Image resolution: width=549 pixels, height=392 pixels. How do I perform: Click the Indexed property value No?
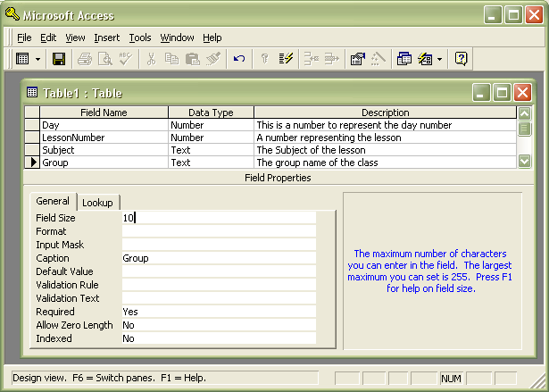[219, 338]
